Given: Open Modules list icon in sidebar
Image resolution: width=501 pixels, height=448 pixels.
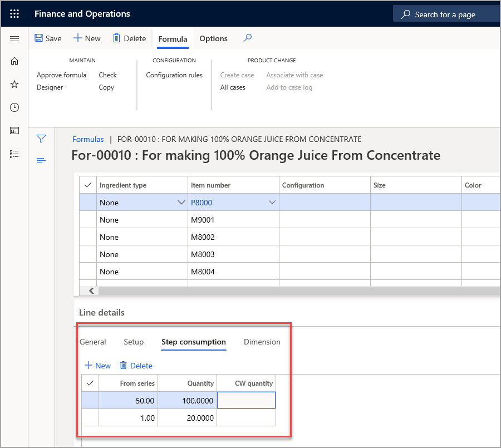Looking at the screenshot, I should (14, 154).
